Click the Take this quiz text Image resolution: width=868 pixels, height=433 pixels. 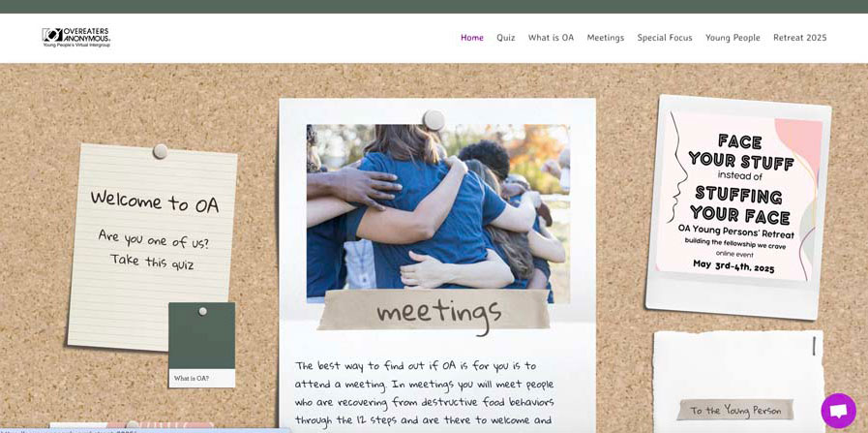pos(152,262)
